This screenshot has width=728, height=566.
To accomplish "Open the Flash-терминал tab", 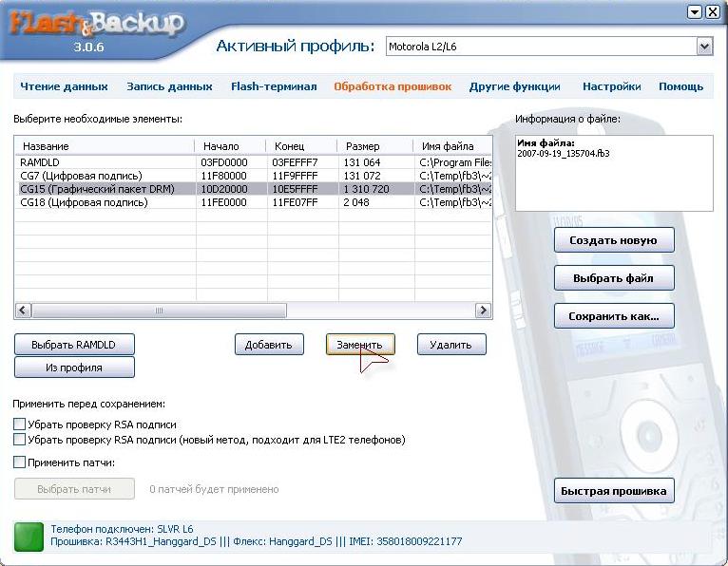I will click(274, 86).
